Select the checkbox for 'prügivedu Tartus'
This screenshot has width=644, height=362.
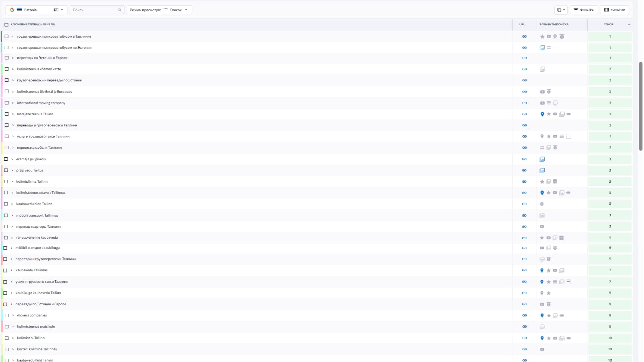(6, 170)
